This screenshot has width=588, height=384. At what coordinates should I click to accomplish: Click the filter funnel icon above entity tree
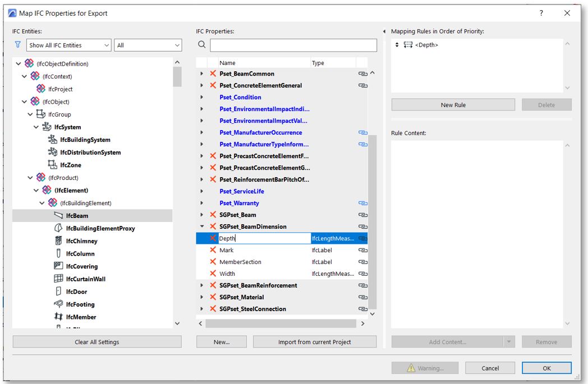(17, 45)
